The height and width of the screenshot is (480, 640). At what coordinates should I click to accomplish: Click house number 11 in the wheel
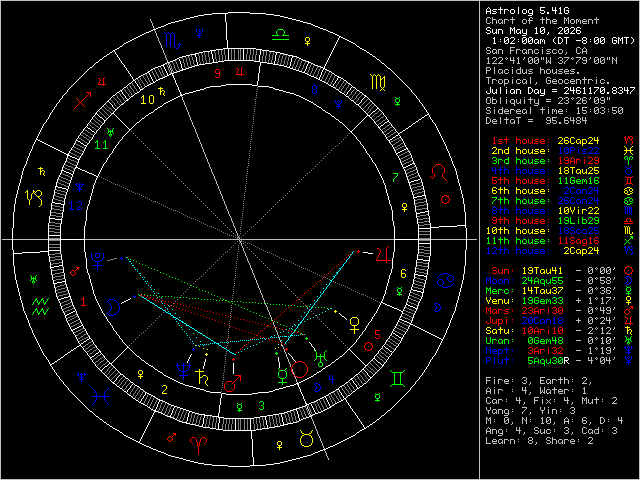(x=101, y=144)
